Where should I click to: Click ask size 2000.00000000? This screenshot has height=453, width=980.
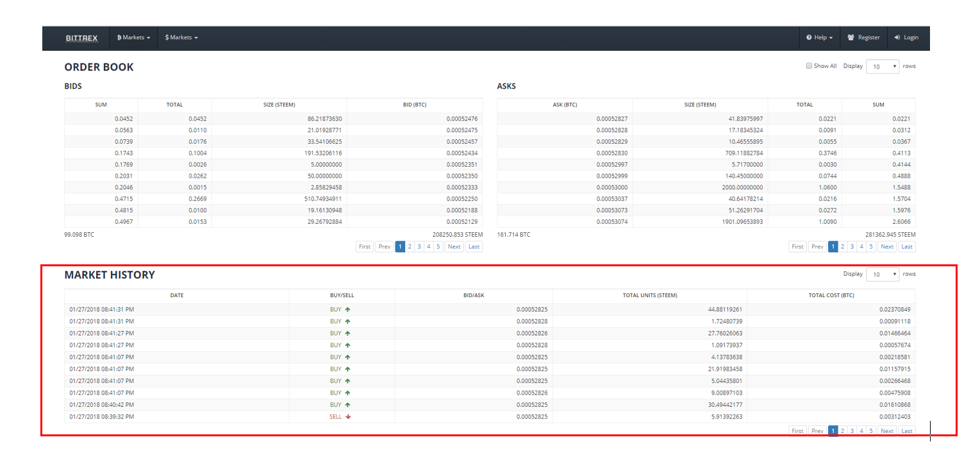click(x=743, y=187)
